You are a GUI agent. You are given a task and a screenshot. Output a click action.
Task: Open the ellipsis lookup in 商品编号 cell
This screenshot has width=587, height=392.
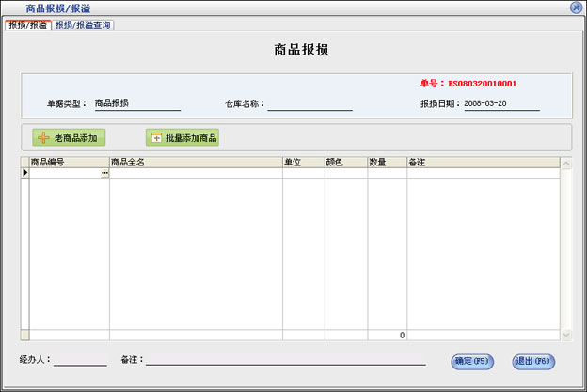click(x=104, y=173)
